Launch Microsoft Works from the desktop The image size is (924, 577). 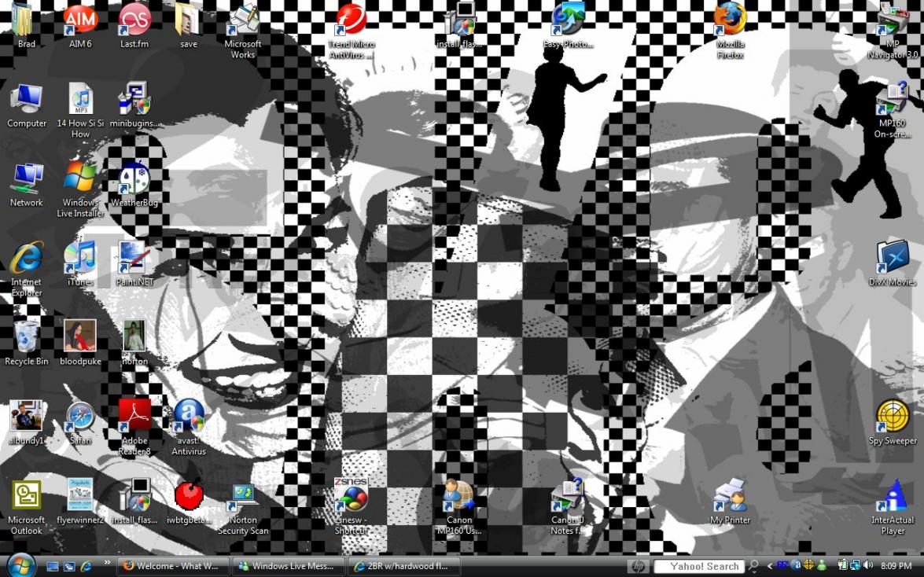point(243,31)
